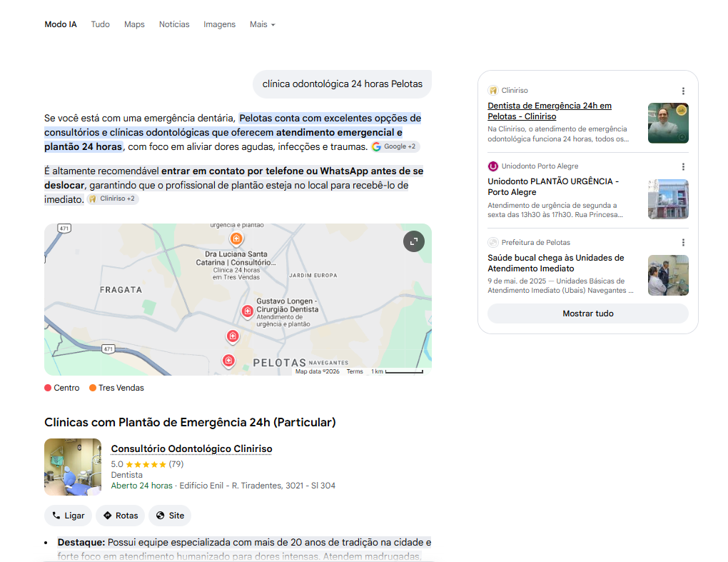The width and height of the screenshot is (728, 562).
Task: Click the Cliniriso dentist thumbnail image
Action: (x=668, y=123)
